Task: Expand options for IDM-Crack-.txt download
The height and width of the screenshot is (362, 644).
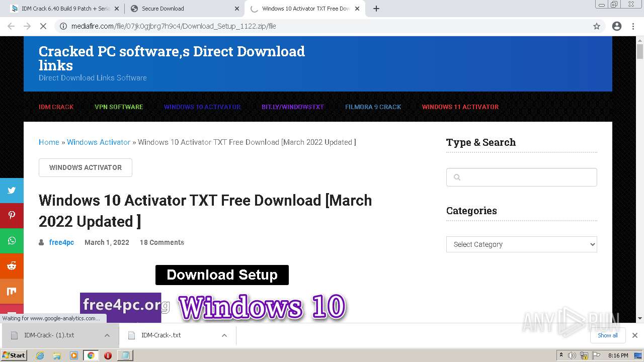Action: [x=224, y=335]
